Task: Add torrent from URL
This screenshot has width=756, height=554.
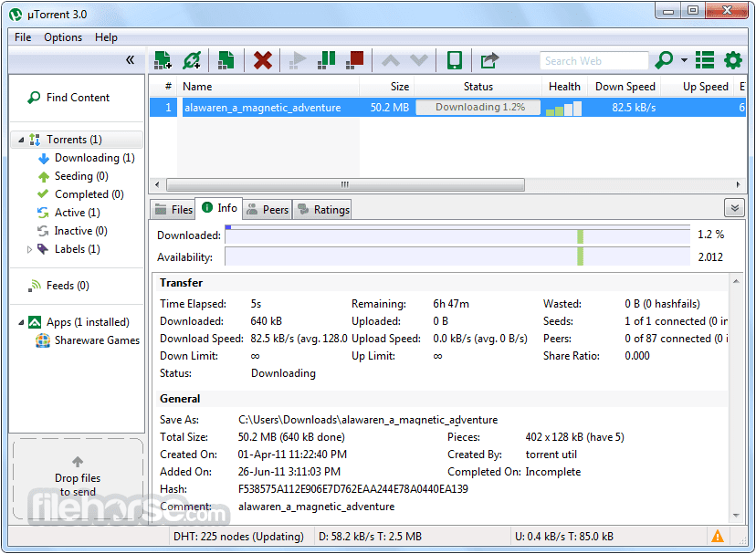Action: [192, 60]
